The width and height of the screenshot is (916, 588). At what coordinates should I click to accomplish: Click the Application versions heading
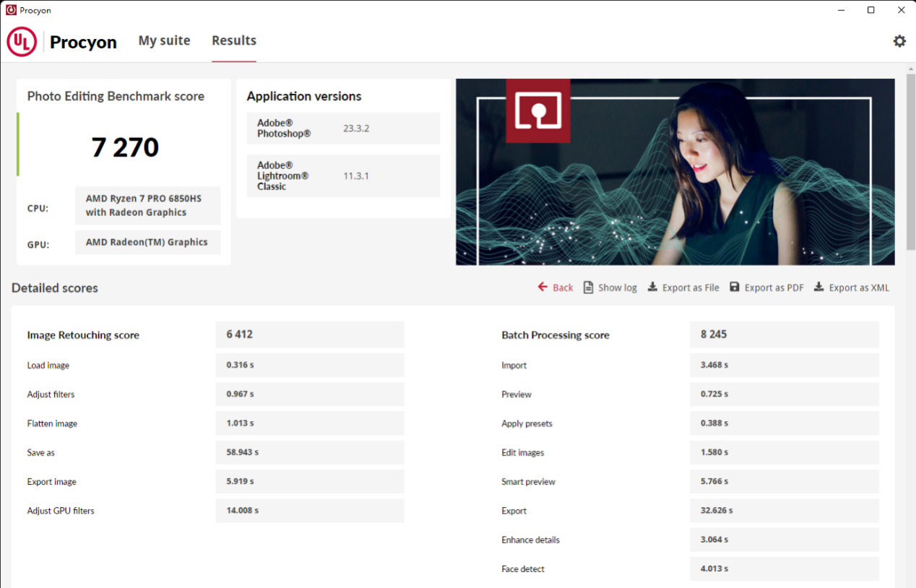point(304,96)
